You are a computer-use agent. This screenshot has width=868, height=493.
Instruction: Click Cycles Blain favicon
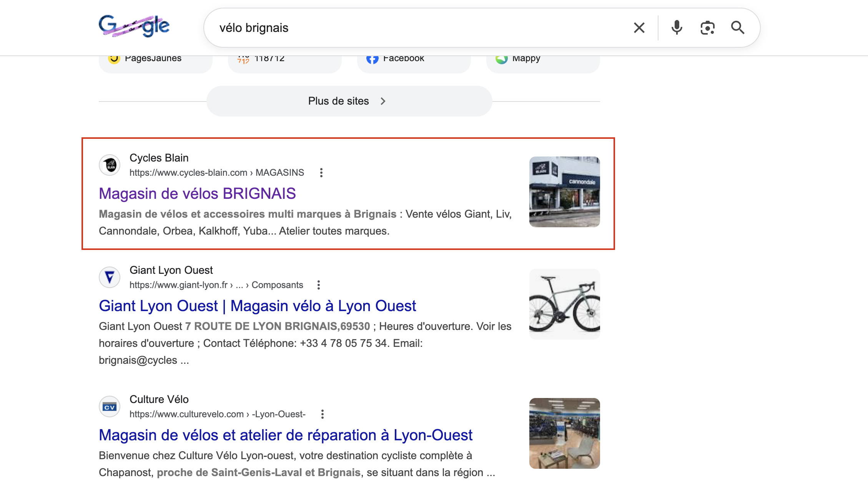(x=110, y=165)
